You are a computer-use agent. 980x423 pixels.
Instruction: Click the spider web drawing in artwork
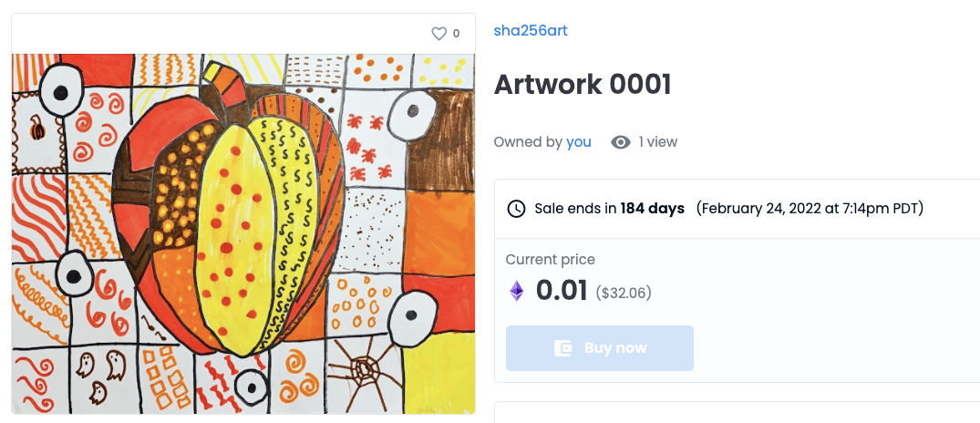(363, 369)
